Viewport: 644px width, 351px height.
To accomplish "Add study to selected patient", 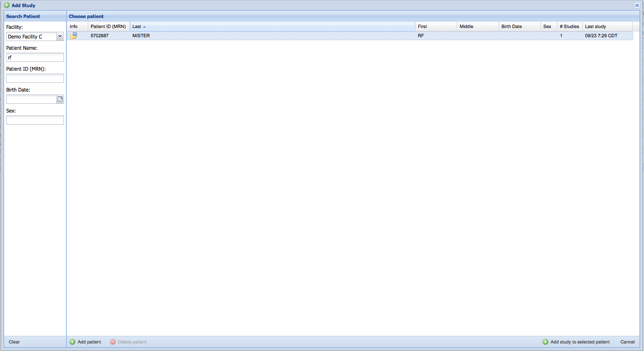I will 576,342.
